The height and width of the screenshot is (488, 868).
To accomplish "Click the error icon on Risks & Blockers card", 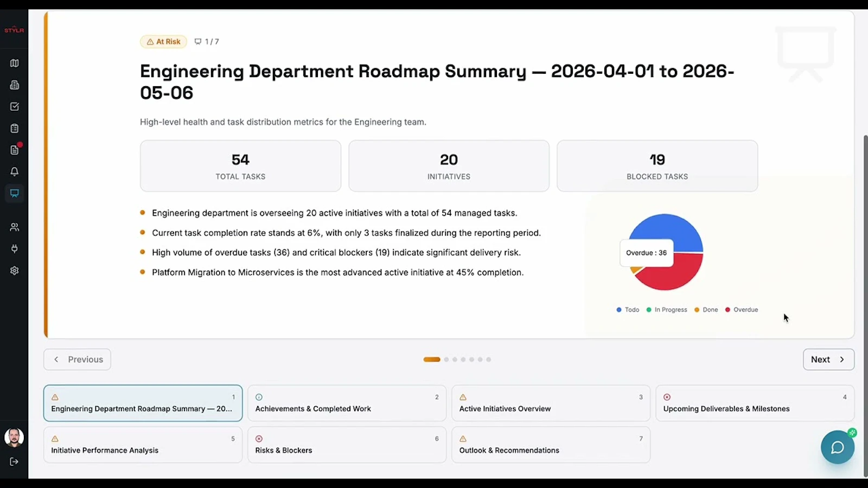I will (x=259, y=439).
